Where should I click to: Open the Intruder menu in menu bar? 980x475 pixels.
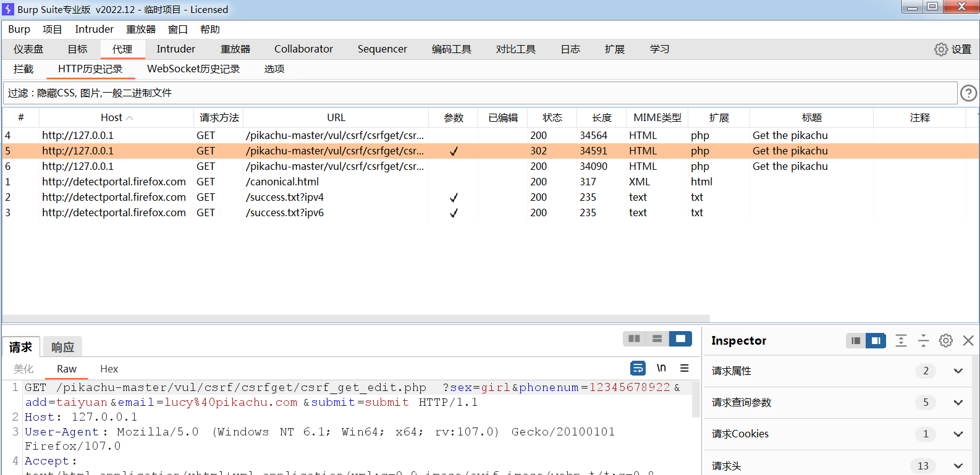click(x=94, y=30)
